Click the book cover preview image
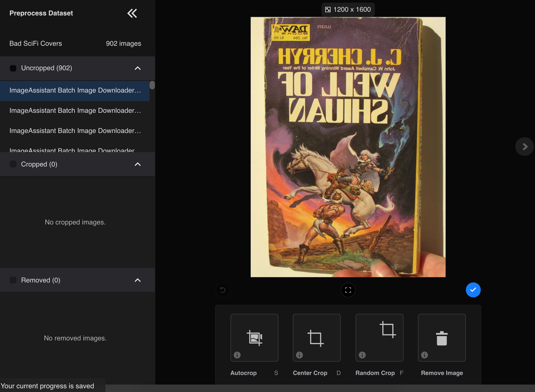This screenshot has height=392, width=535. (x=348, y=147)
